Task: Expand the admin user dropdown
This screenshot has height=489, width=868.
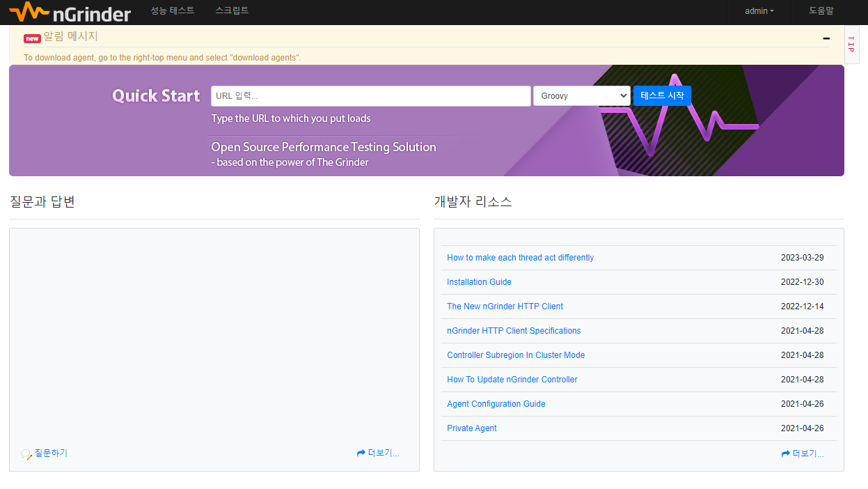Action: [759, 11]
